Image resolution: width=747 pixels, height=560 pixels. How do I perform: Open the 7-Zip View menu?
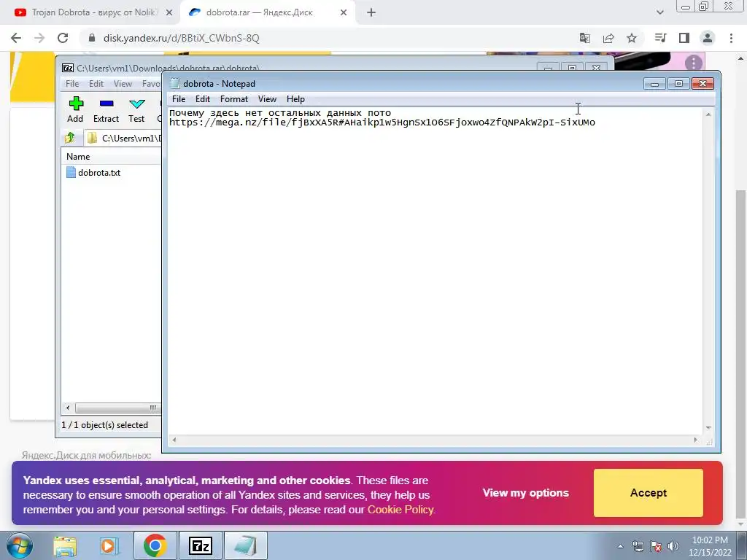(123, 84)
